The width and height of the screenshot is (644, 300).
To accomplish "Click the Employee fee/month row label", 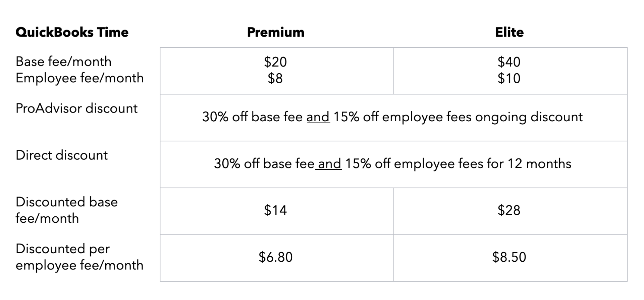I will (79, 78).
